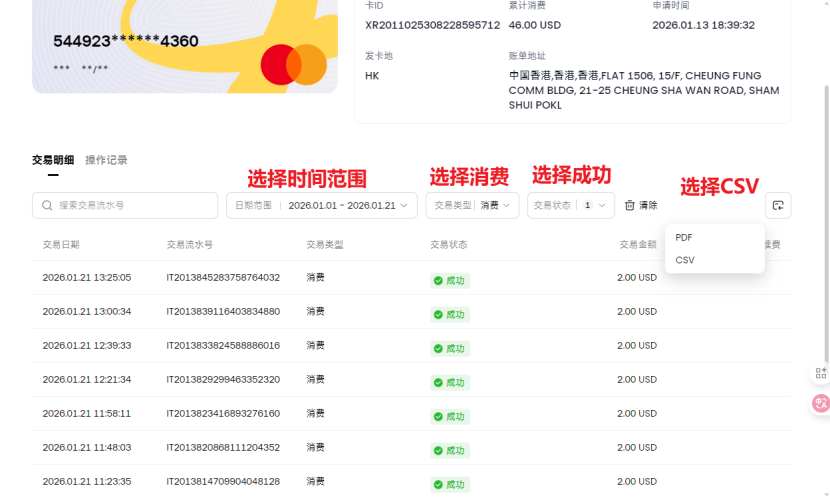
Task: Click the 交易金额 column header
Action: click(x=638, y=245)
